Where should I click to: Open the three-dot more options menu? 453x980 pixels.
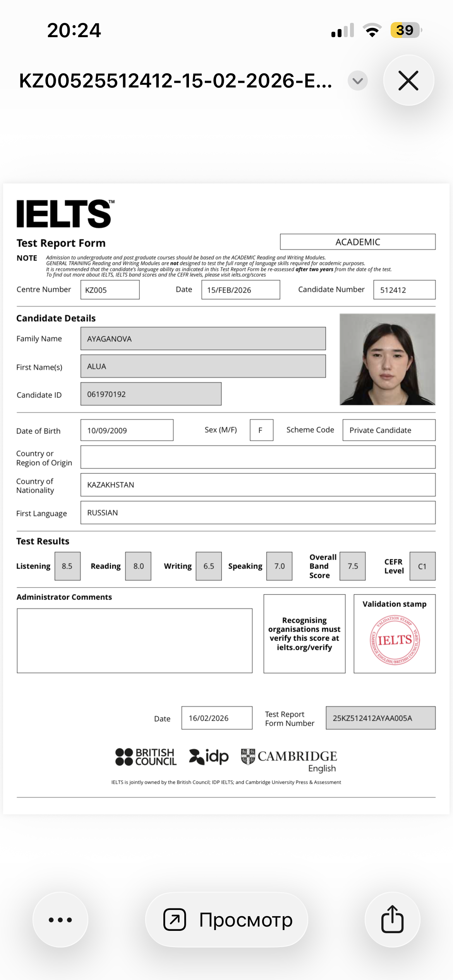60,920
